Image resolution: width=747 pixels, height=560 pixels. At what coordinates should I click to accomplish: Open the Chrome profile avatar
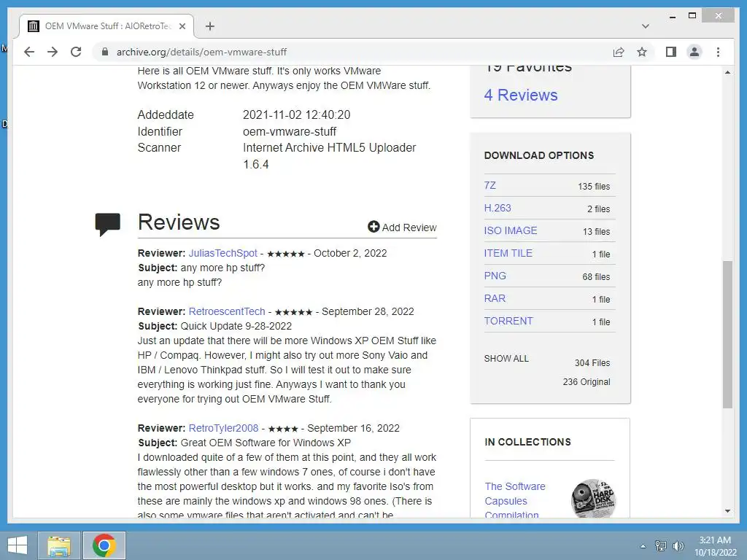(694, 52)
